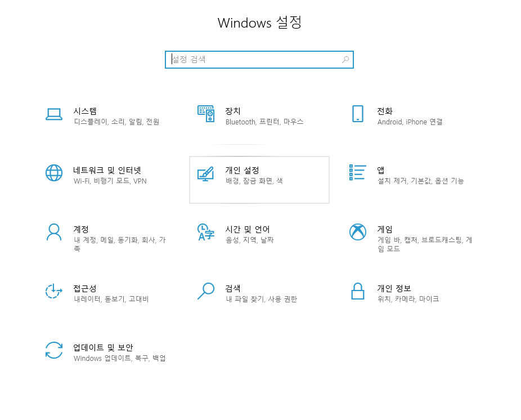This screenshot has height=420, width=521.
Task: Click the 검색 magnifying glass category icon
Action: point(206,291)
